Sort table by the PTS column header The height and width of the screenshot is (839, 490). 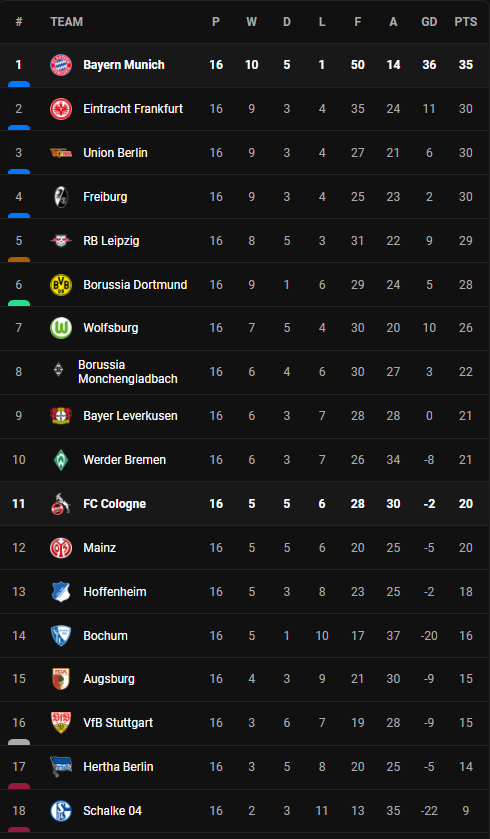click(x=465, y=22)
